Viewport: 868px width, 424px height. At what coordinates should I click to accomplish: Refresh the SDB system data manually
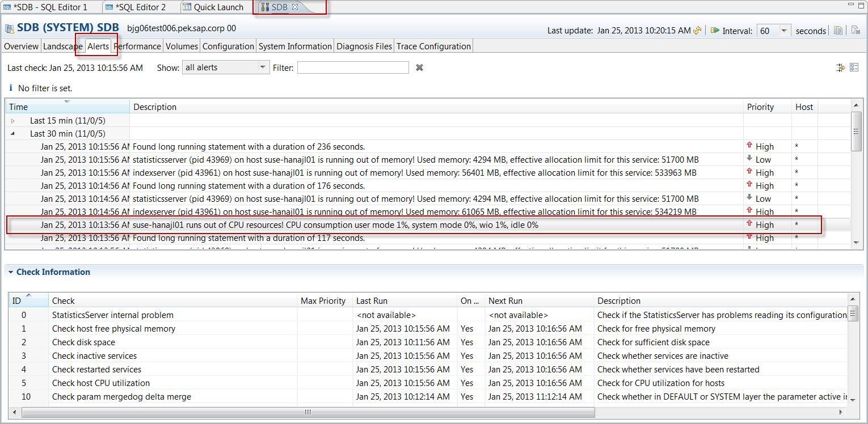[697, 31]
